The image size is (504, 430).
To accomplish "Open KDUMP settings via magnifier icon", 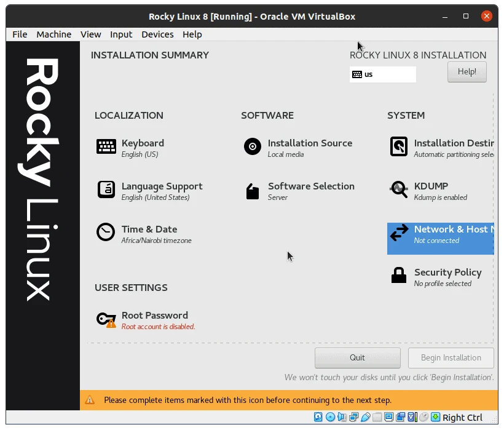I will [398, 189].
